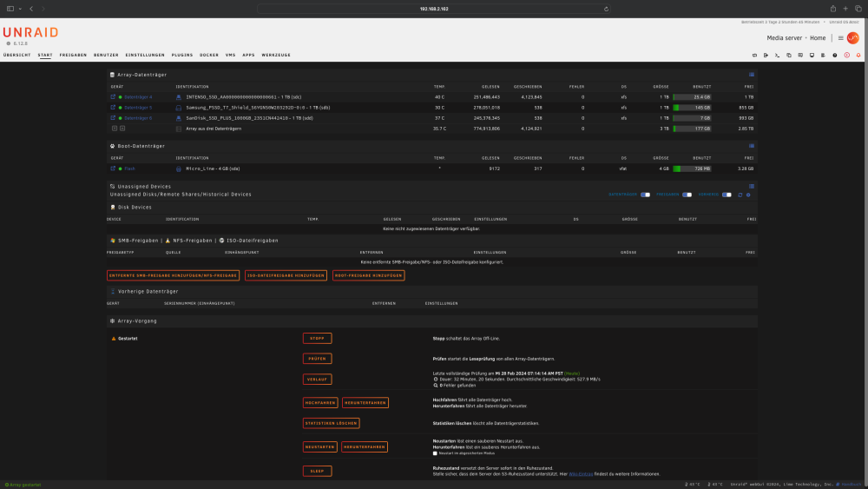Open the Freigaben menu tab
Viewport: 868px width, 489px height.
(x=73, y=56)
